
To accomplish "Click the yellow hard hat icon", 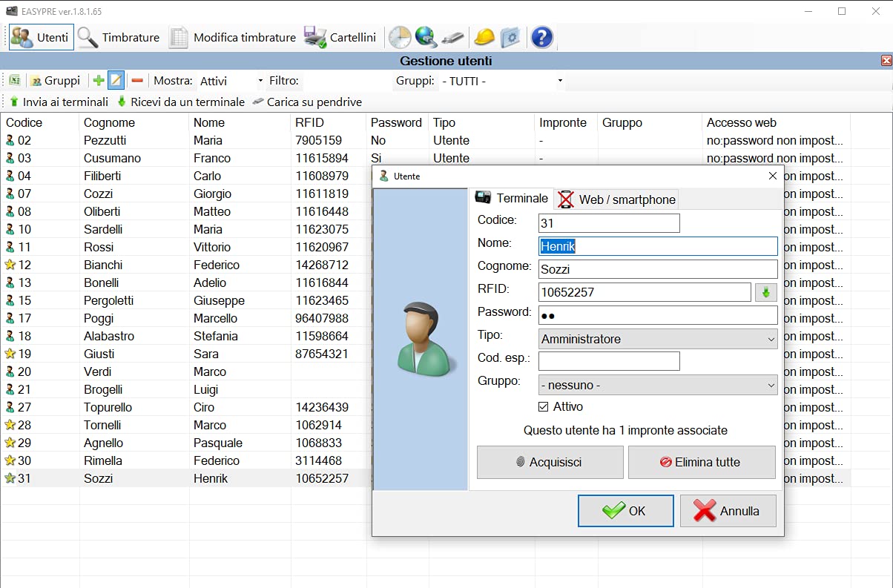I will coord(484,37).
